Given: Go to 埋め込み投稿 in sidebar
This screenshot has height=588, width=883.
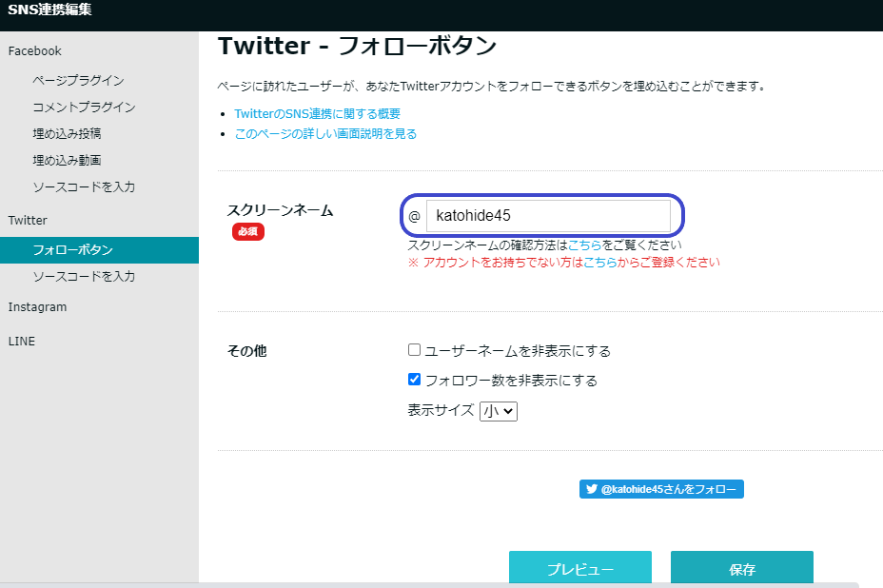Looking at the screenshot, I should pos(67,133).
